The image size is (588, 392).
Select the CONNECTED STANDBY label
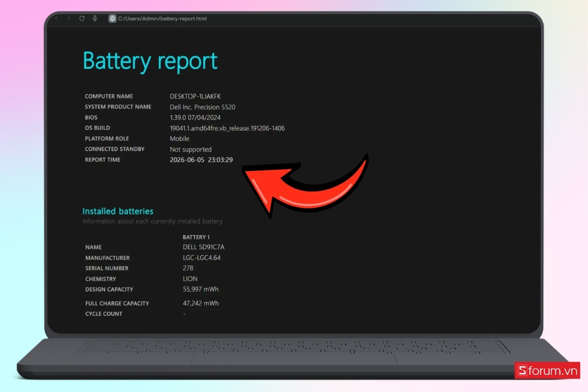point(115,149)
